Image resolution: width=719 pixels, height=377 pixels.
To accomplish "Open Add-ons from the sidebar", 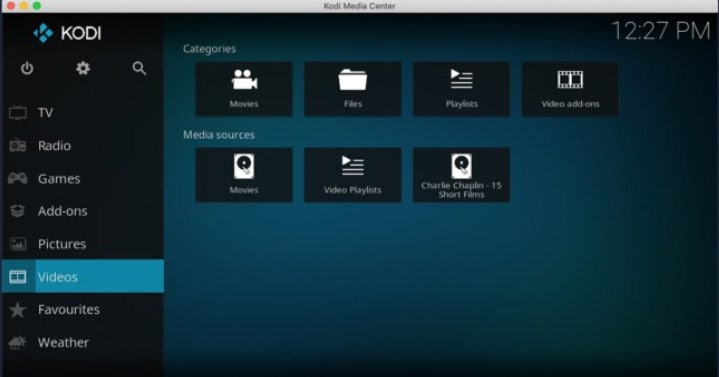I will [83, 211].
